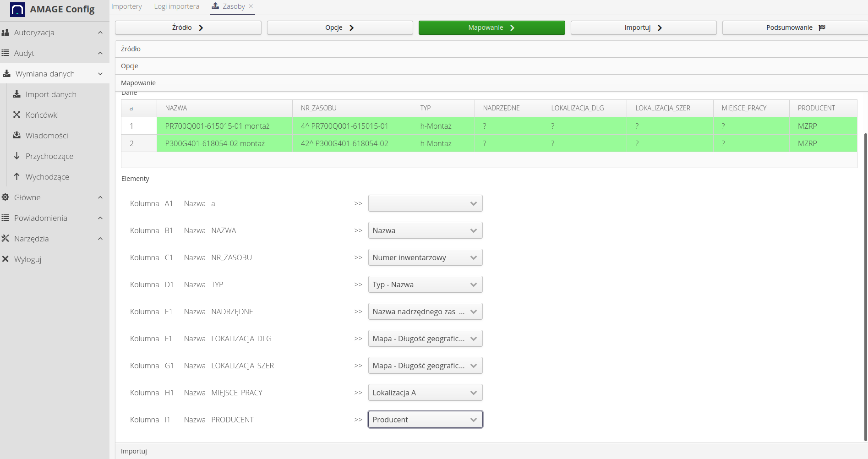Open the Producent mapping dropdown

tap(425, 420)
